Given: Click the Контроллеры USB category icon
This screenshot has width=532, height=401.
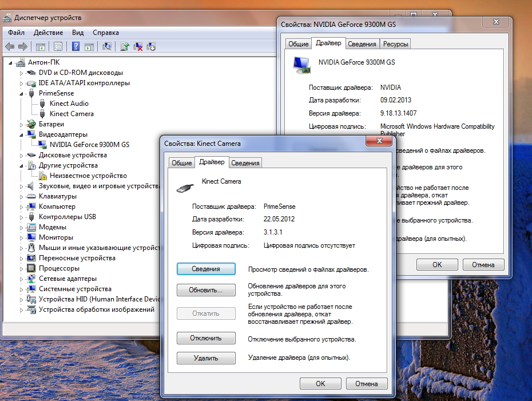Looking at the screenshot, I should pos(31,217).
